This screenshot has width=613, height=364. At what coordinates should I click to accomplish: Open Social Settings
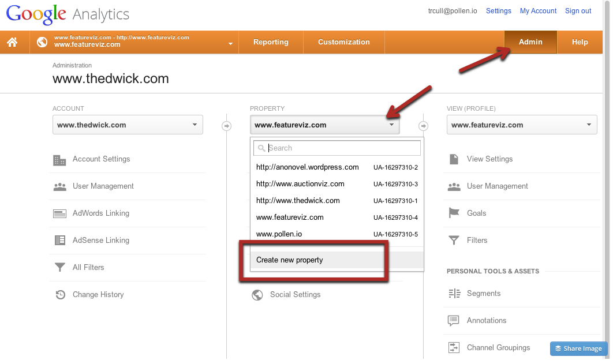tap(295, 294)
